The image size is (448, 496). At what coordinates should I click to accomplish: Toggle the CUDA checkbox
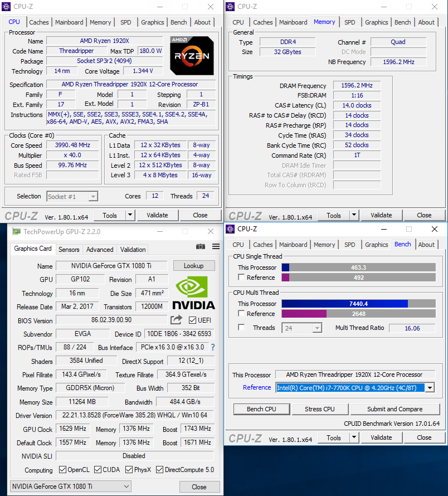[98, 469]
